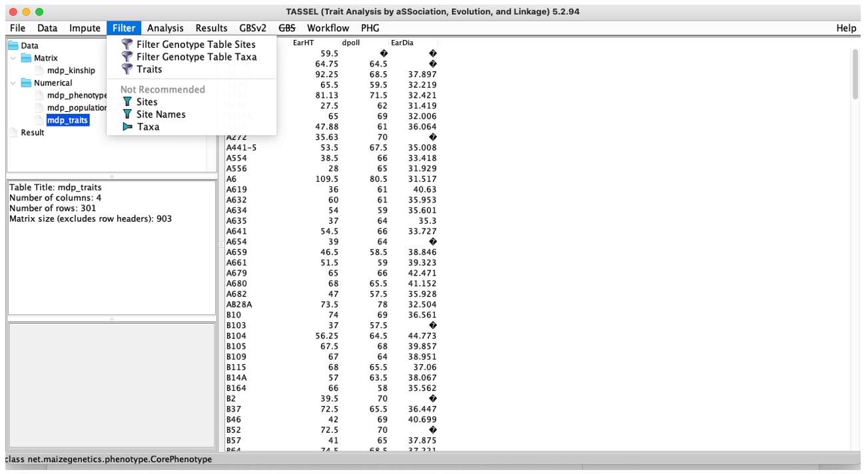Click the teal funnel icon beside Site Names
Viewport: 868px width, 474px height.
(127, 115)
